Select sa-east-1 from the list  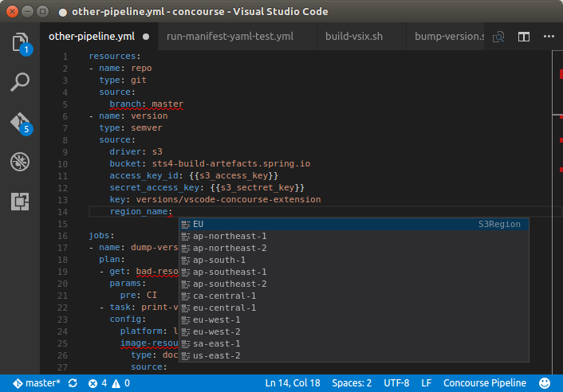click(354, 343)
